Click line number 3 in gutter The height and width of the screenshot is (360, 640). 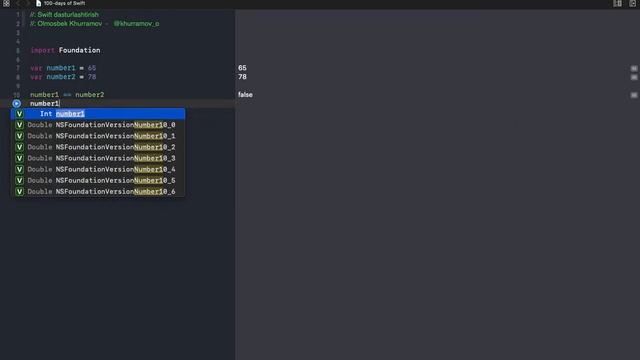point(18,33)
